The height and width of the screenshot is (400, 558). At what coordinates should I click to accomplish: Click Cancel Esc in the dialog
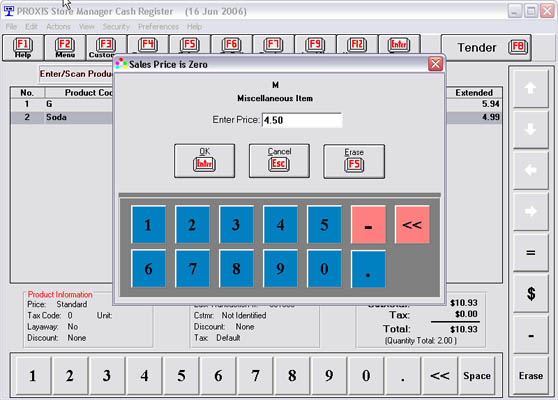point(279,161)
